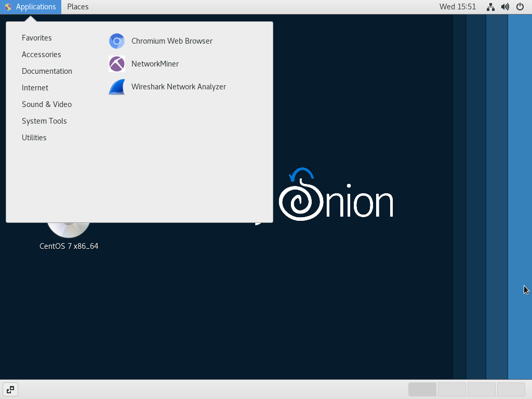Screen dimensions: 532x399
Task: Browse the Internet category
Action: coord(35,87)
